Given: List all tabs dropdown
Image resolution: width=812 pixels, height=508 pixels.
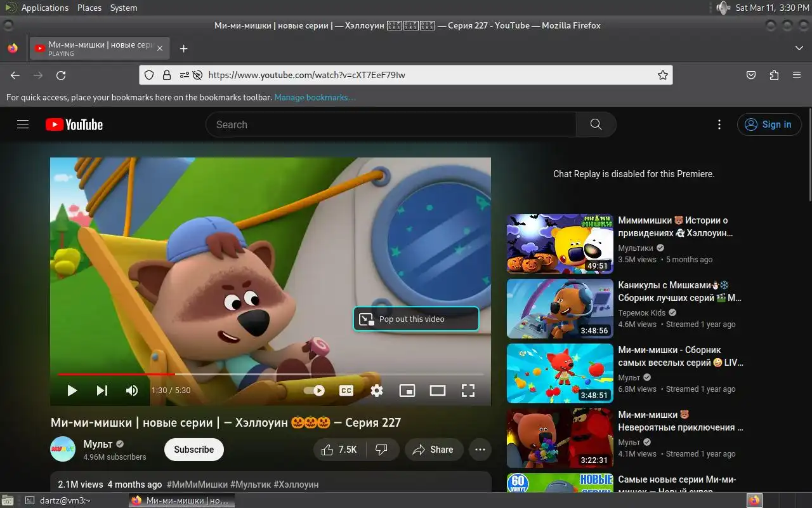Looking at the screenshot, I should [799, 48].
